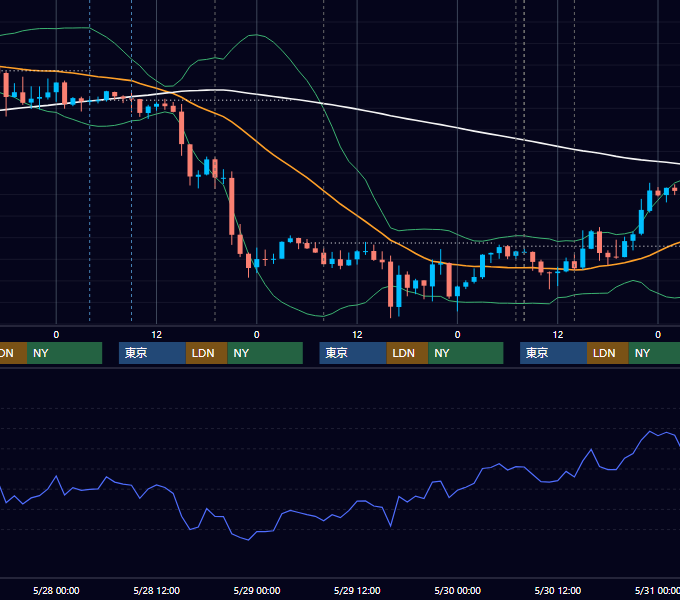Click the 東京 session block on 5/29

[353, 353]
